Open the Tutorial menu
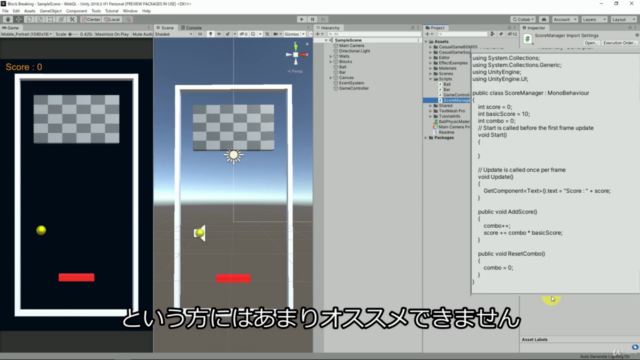The image size is (640, 360). pyautogui.click(x=111, y=11)
